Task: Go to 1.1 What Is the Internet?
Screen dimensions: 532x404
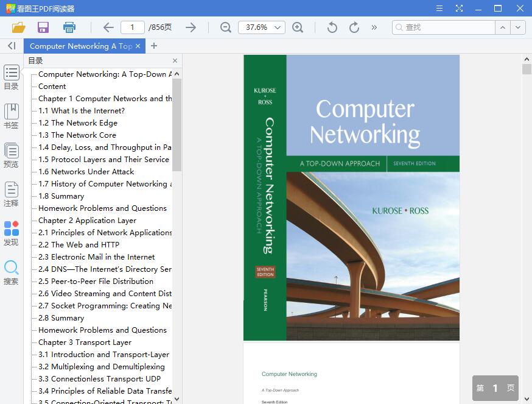Action: pos(82,111)
